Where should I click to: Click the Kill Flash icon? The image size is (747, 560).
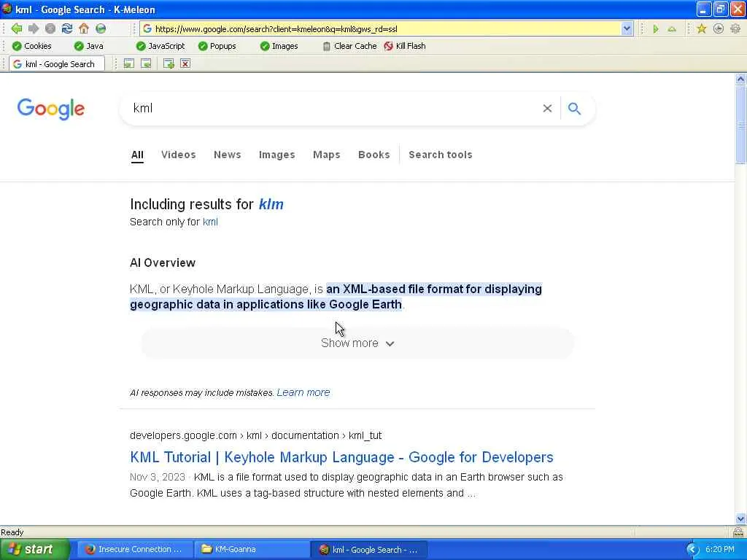pyautogui.click(x=388, y=46)
